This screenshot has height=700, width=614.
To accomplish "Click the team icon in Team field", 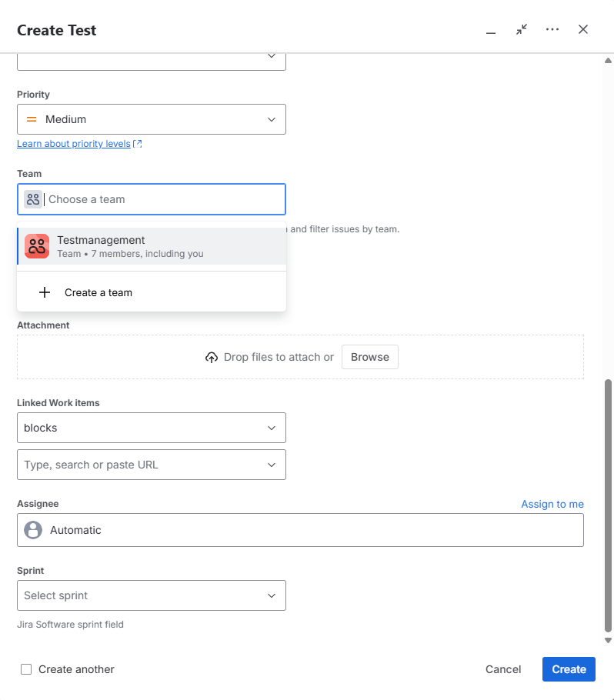I will 32,199.
